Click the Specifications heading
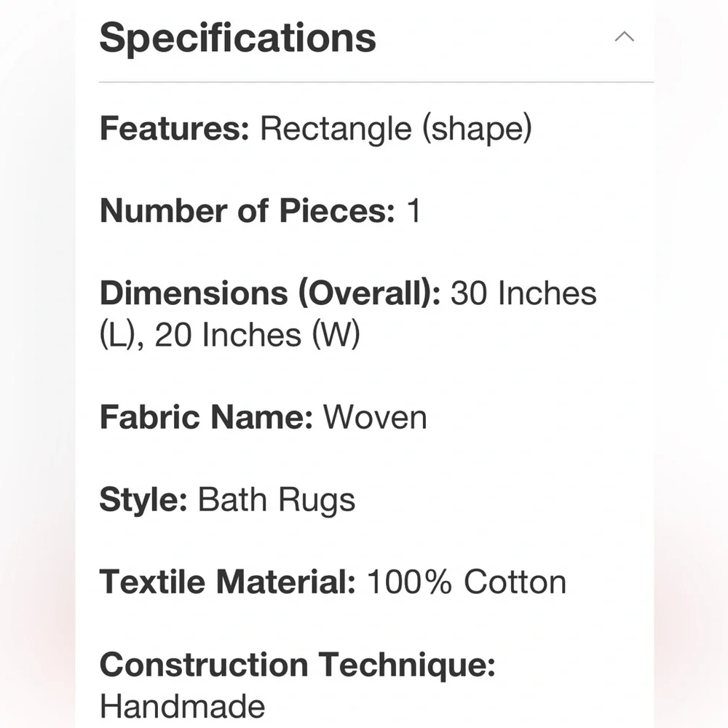 [238, 38]
